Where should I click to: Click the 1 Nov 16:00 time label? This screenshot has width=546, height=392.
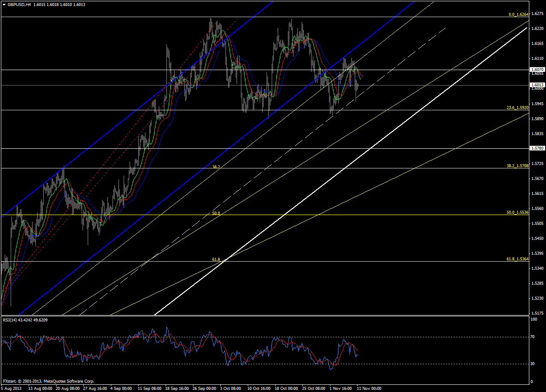click(x=341, y=389)
